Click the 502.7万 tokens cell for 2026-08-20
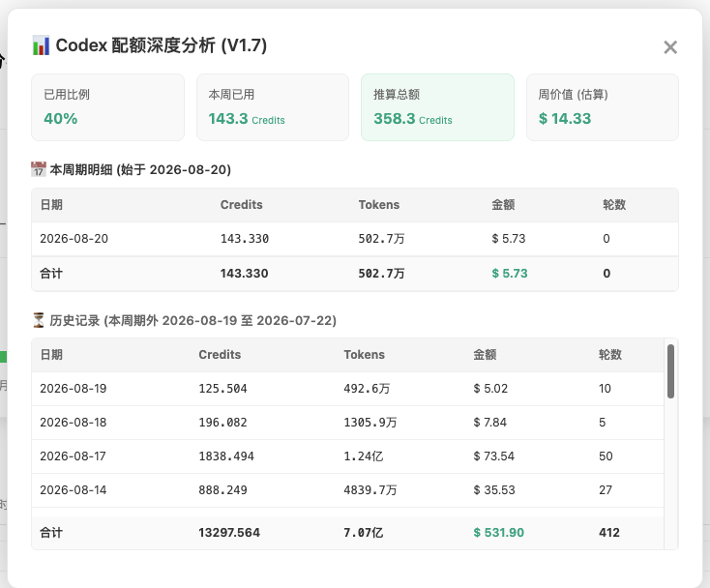710x588 pixels. coord(381,239)
